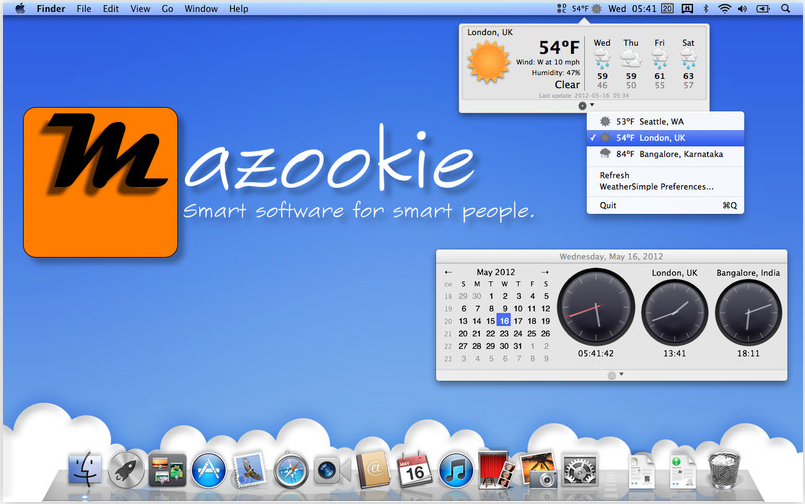Click the battery status icon

click(x=763, y=8)
